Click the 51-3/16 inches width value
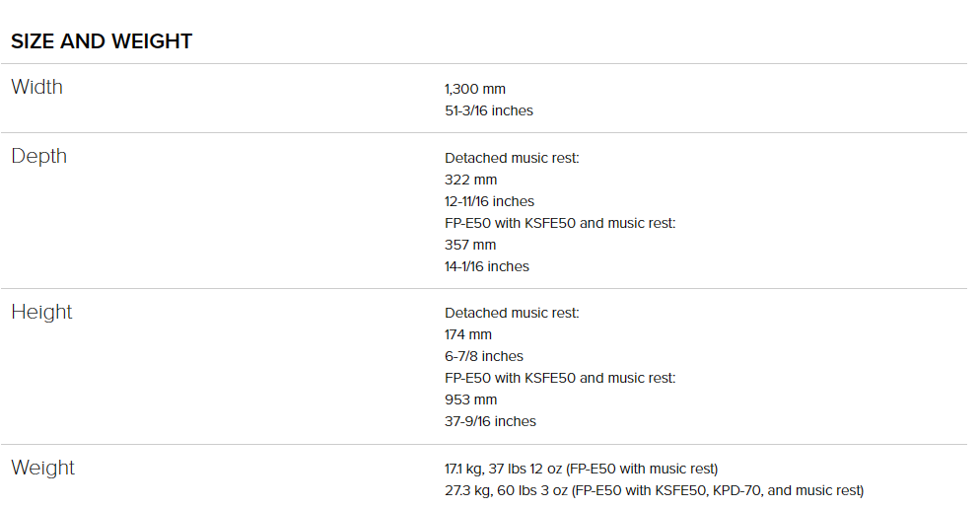Viewport: 980px width, 508px height. coord(489,110)
